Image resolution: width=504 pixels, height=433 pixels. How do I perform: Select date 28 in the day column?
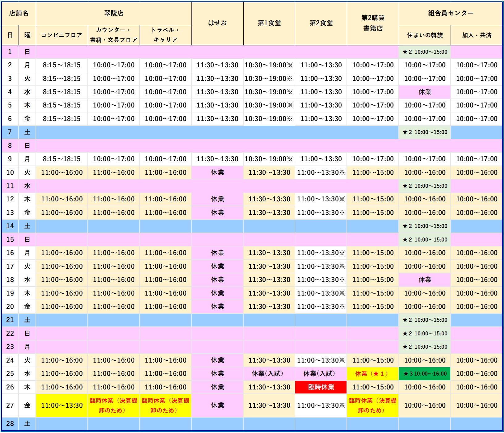coord(10,424)
